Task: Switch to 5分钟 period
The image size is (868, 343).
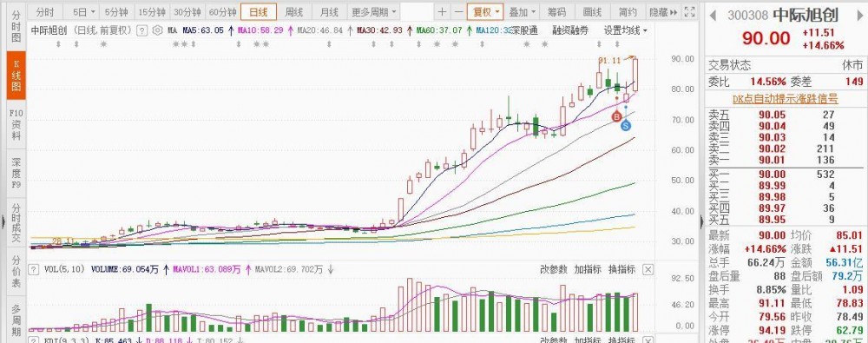Action: coord(115,11)
